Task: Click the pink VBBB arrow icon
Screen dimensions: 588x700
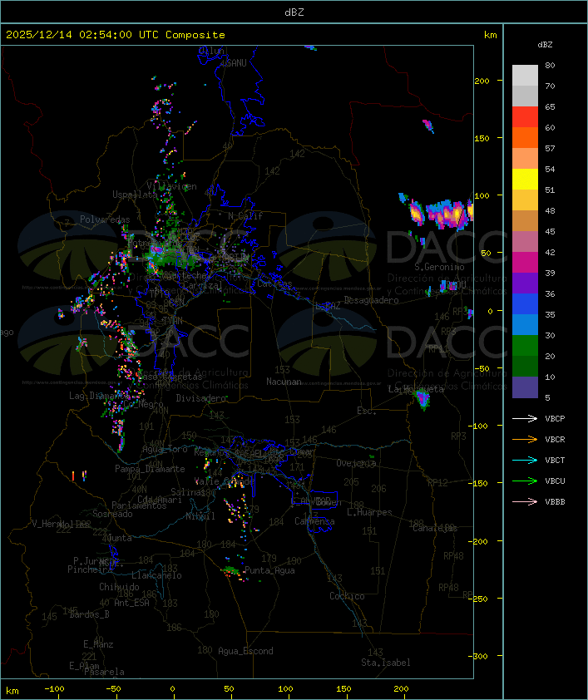Action: (525, 502)
